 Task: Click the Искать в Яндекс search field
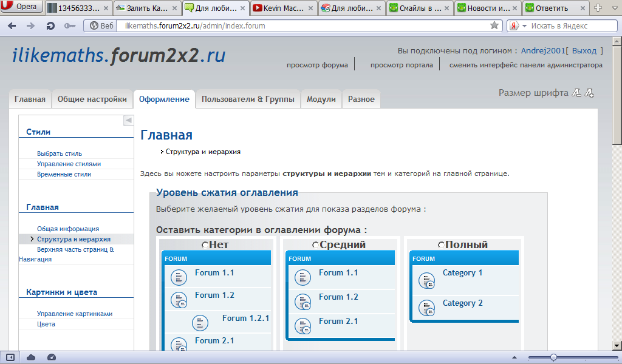tap(573, 25)
